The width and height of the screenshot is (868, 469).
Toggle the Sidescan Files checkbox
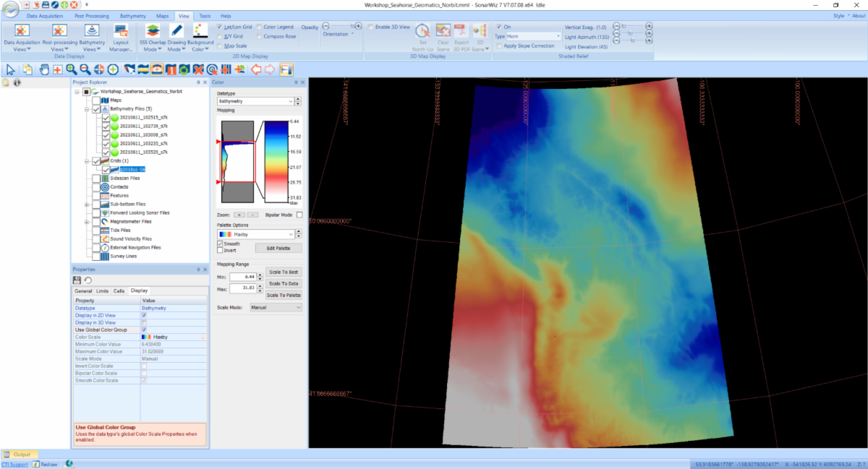(x=96, y=178)
